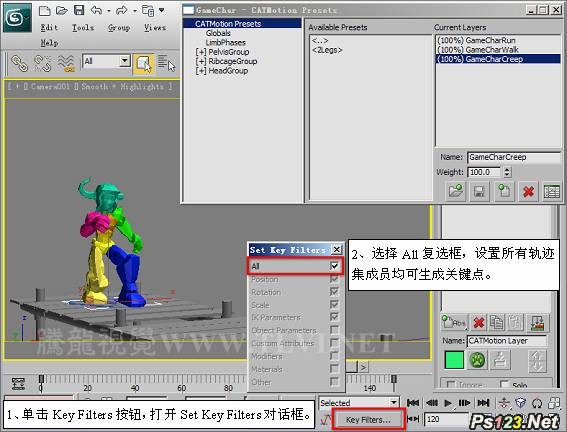567x432 pixels.
Task: Open the Edit menu
Action: point(49,27)
